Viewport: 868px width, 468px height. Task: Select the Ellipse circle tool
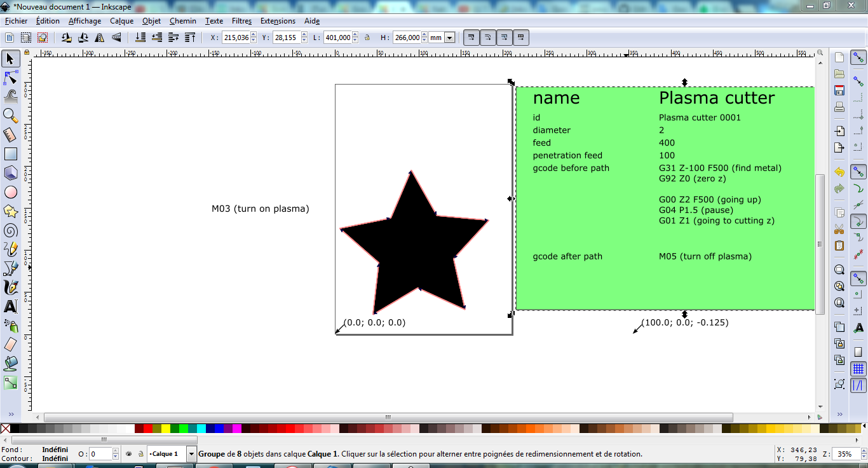(x=10, y=192)
